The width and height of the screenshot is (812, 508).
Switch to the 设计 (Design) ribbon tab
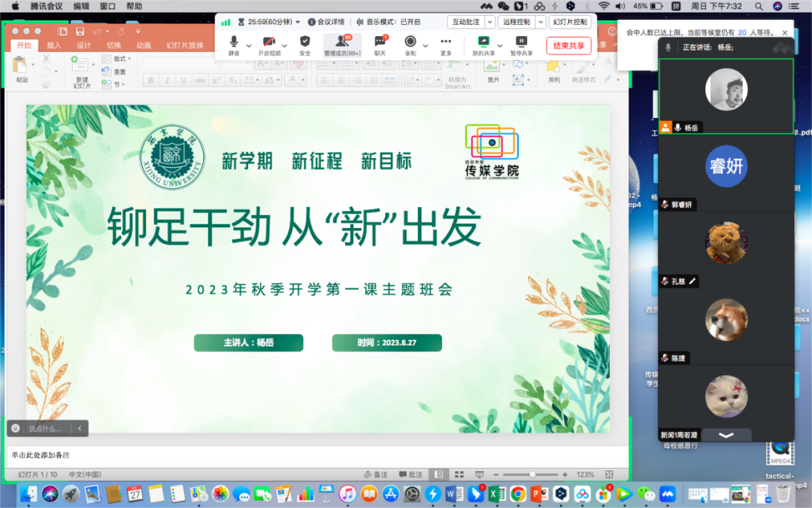(x=83, y=45)
